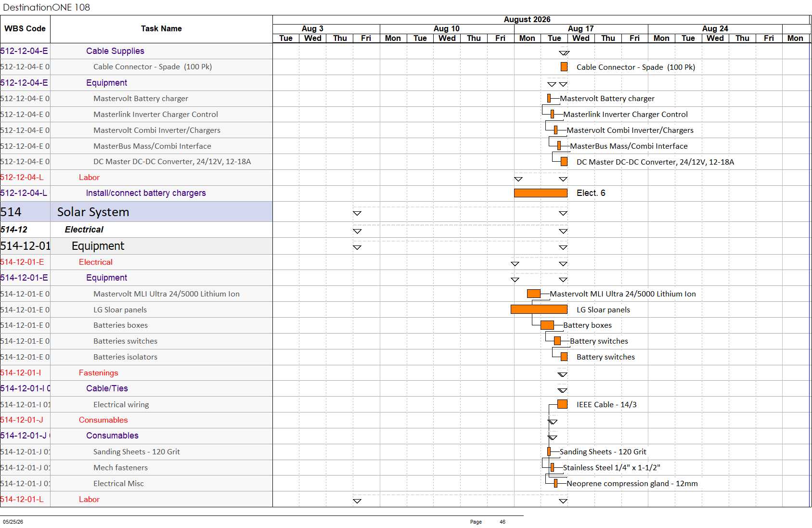Click the WBS Code column header

25,29
